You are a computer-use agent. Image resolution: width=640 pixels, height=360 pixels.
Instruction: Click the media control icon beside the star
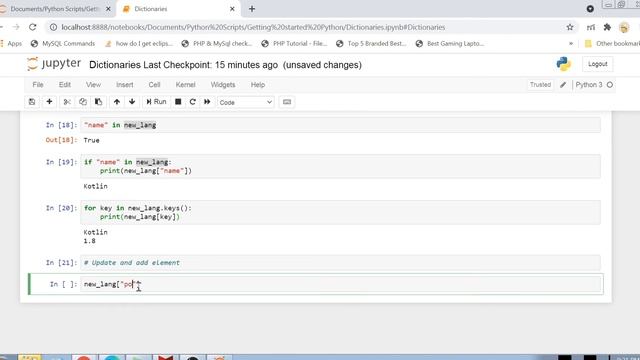click(x=591, y=27)
